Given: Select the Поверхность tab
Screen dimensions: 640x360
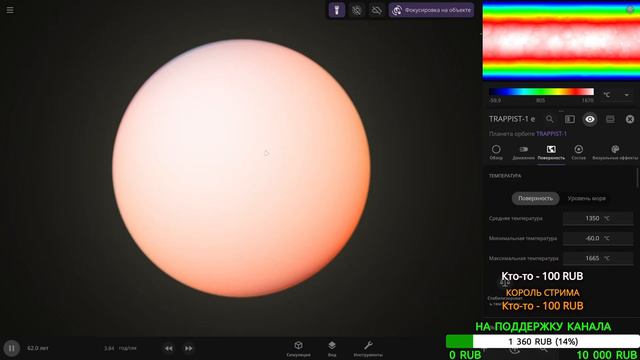Looking at the screenshot, I should pyautogui.click(x=551, y=152).
